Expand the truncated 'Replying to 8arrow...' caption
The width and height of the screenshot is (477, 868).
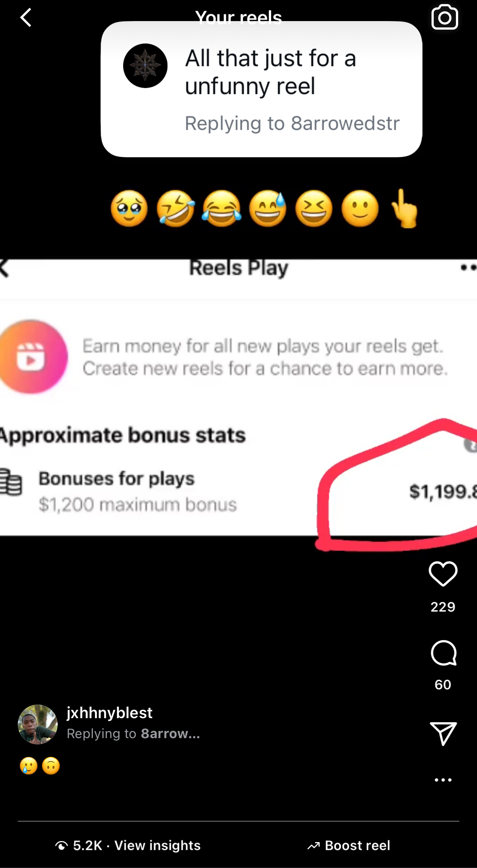[133, 733]
